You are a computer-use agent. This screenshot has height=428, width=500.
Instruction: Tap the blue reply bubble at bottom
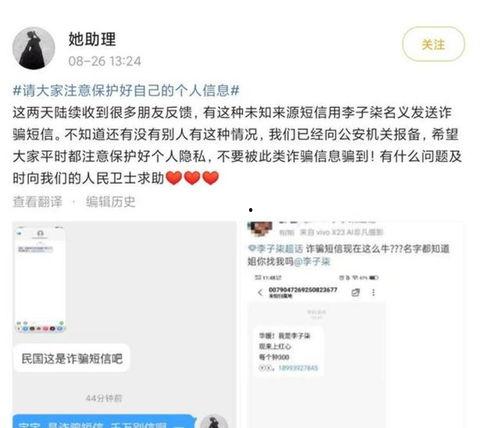tap(104, 421)
